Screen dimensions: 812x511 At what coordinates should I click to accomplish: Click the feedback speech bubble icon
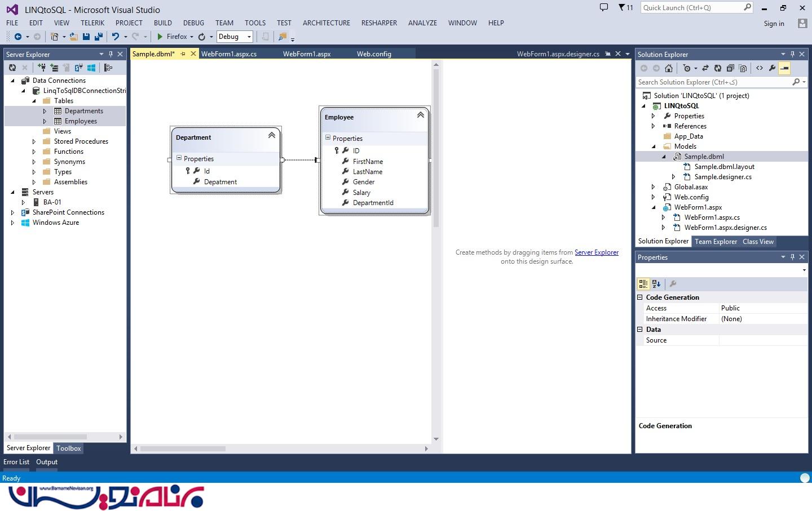point(604,7)
